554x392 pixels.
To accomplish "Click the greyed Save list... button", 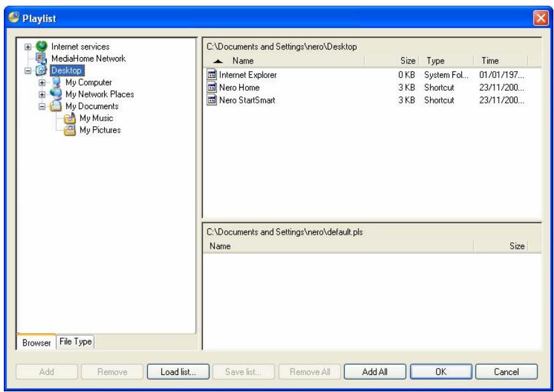I will 244,372.
